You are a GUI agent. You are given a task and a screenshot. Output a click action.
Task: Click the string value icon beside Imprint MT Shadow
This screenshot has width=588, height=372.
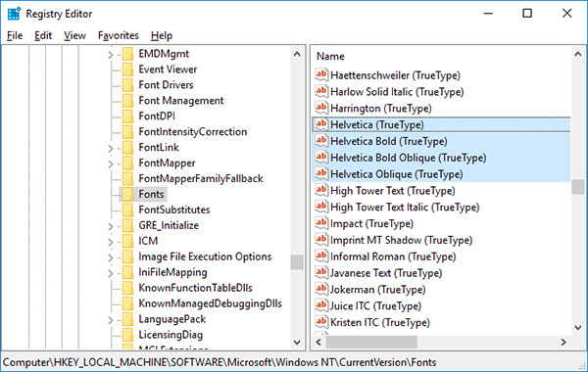(x=321, y=240)
